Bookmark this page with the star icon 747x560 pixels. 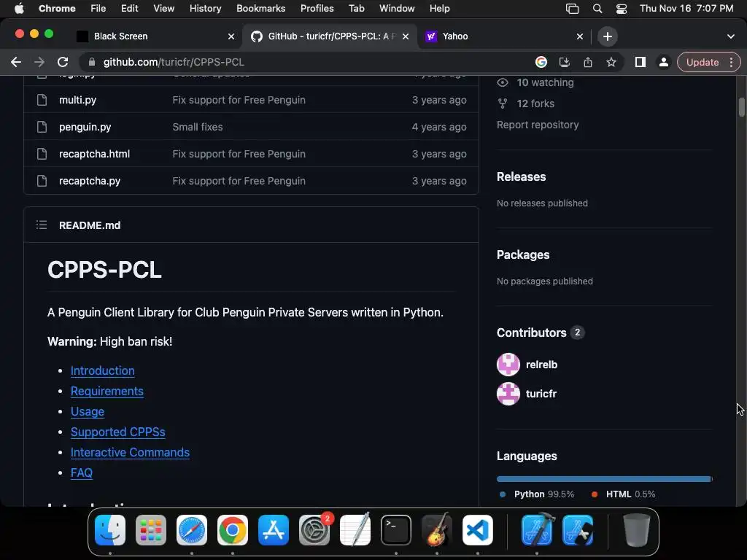611,62
